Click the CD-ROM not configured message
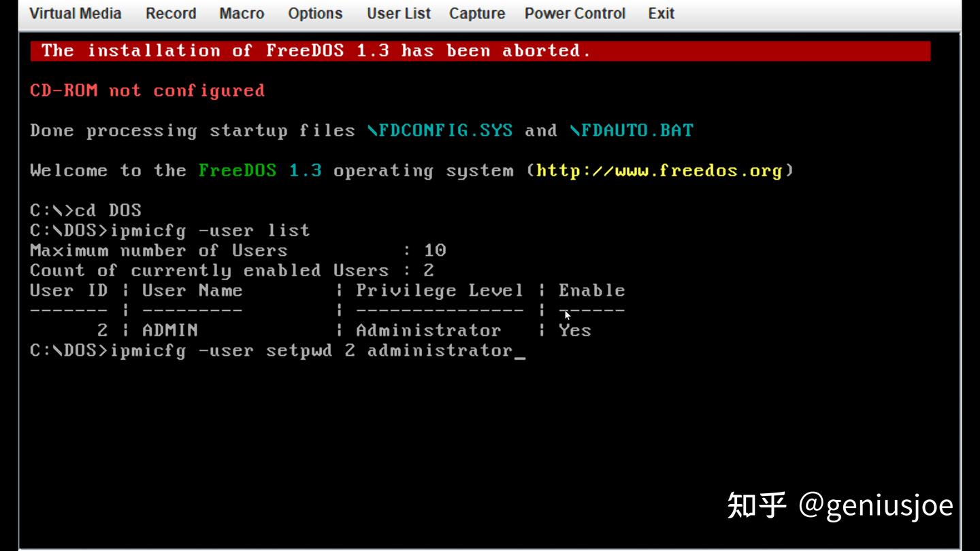The height and width of the screenshot is (551, 980). 147,90
